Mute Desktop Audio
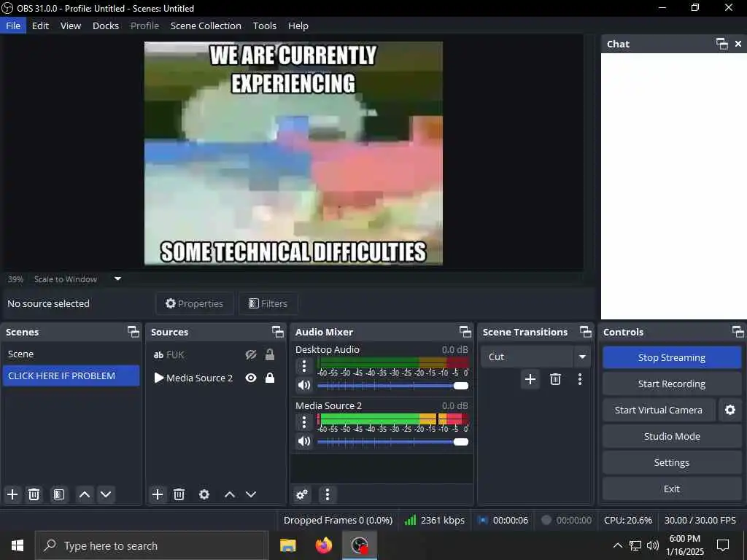The height and width of the screenshot is (560, 747). (x=304, y=385)
